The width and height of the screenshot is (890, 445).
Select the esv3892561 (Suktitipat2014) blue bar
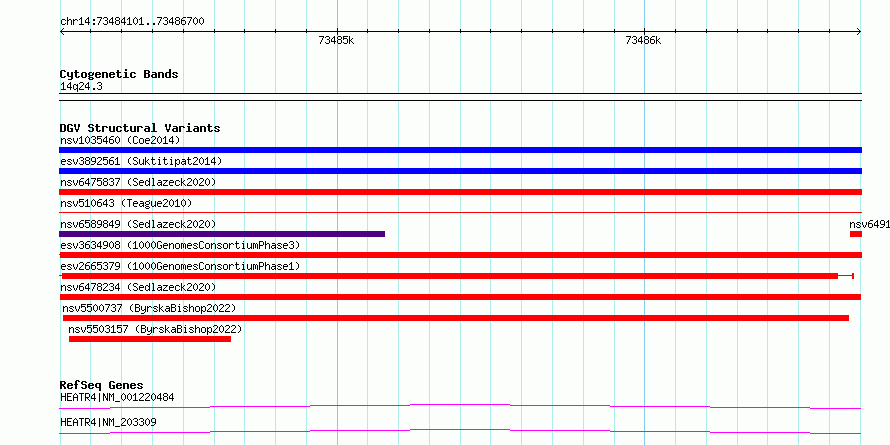460,171
